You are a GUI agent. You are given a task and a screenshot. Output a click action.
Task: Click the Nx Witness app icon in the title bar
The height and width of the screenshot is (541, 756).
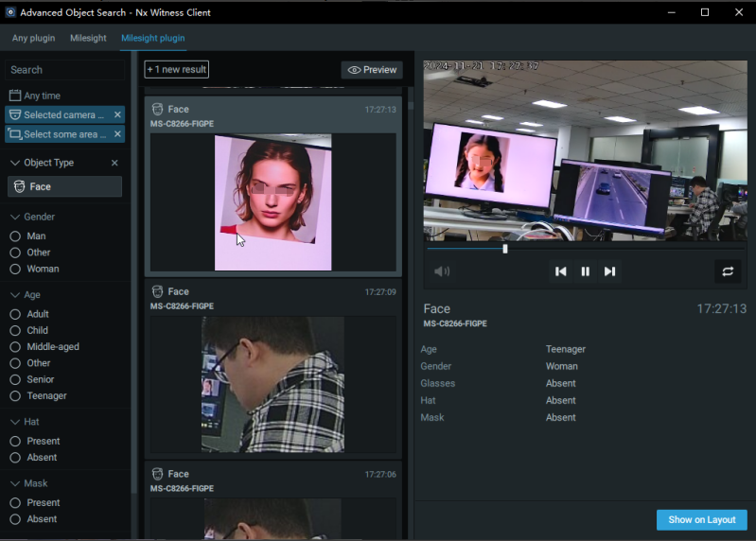(10, 12)
